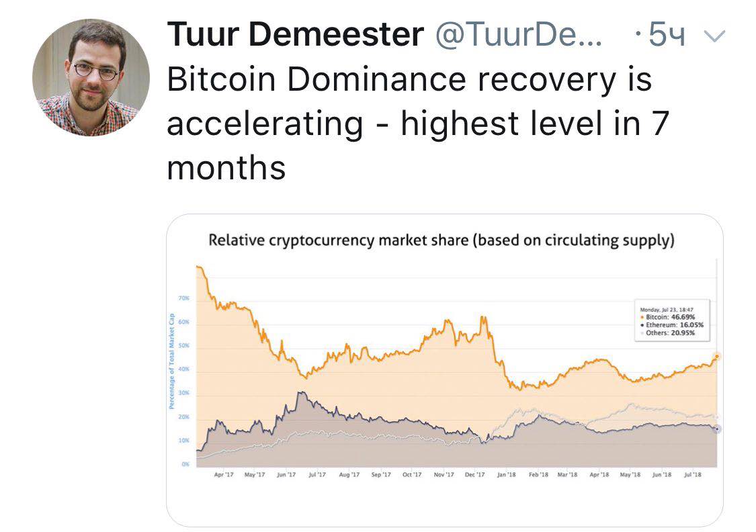Click the Jan '18 axis label
The image size is (756, 532).
pyautogui.click(x=506, y=475)
